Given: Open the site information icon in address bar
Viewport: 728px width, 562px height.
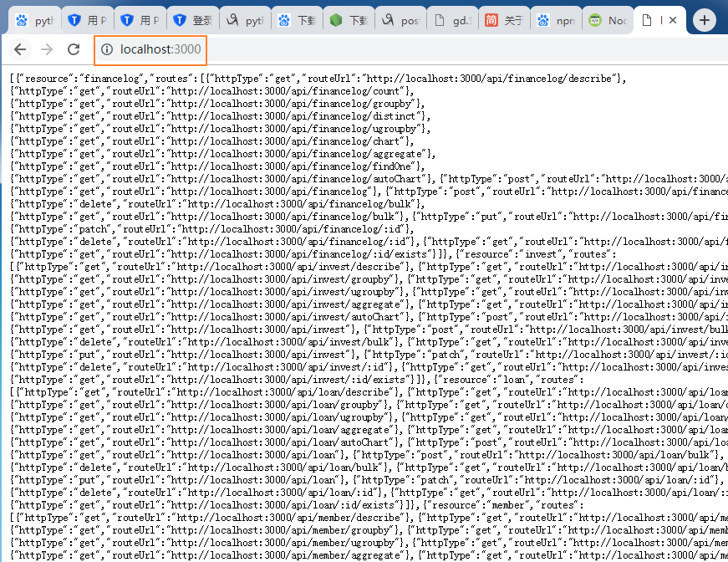Looking at the screenshot, I should click(x=107, y=49).
